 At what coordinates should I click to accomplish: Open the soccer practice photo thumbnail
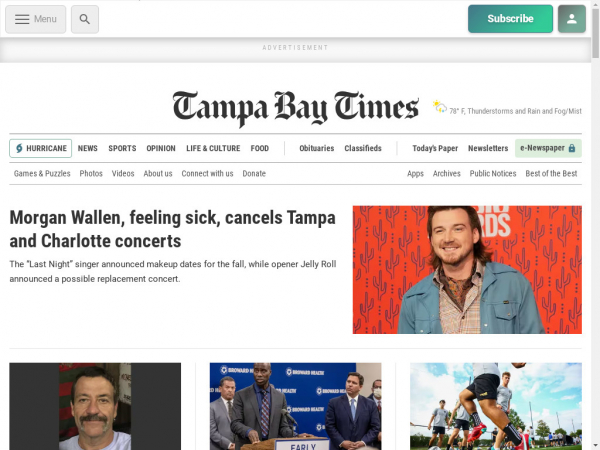tap(496, 406)
